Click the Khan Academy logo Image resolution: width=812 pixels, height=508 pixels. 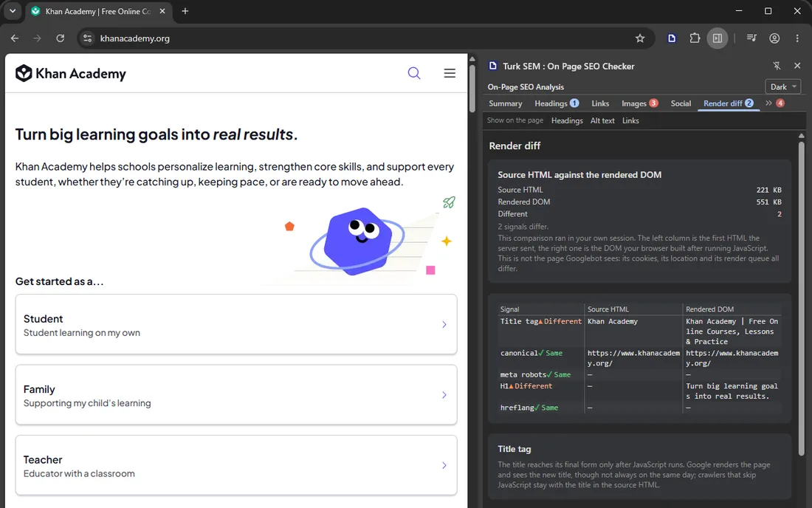click(70, 74)
